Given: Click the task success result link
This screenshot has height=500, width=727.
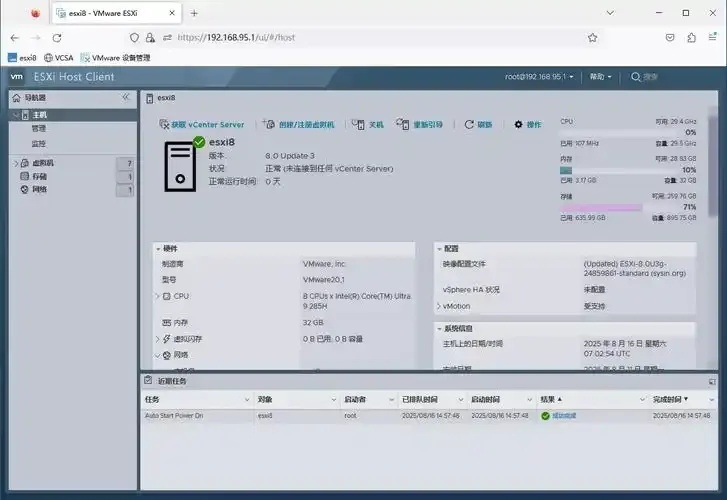Looking at the screenshot, I should tap(564, 416).
